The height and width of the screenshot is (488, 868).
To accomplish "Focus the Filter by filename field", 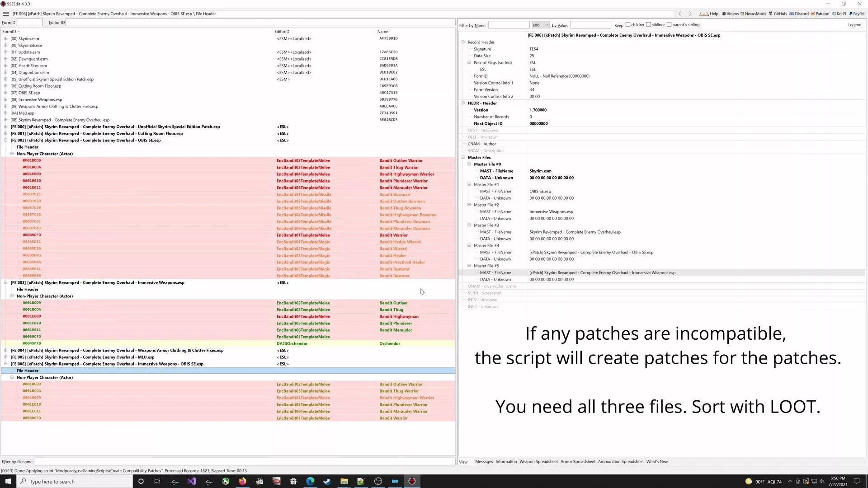I will 245,461.
